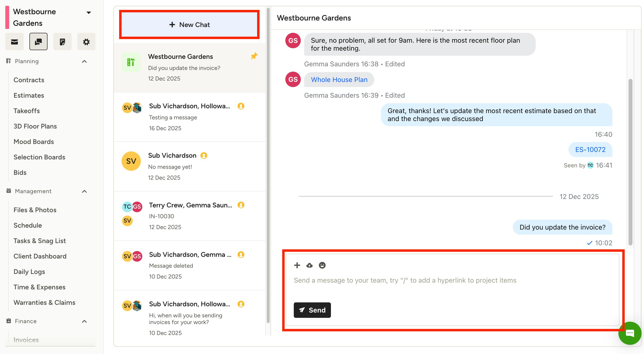
Task: Click the IN-10030 message preview
Action: (162, 216)
